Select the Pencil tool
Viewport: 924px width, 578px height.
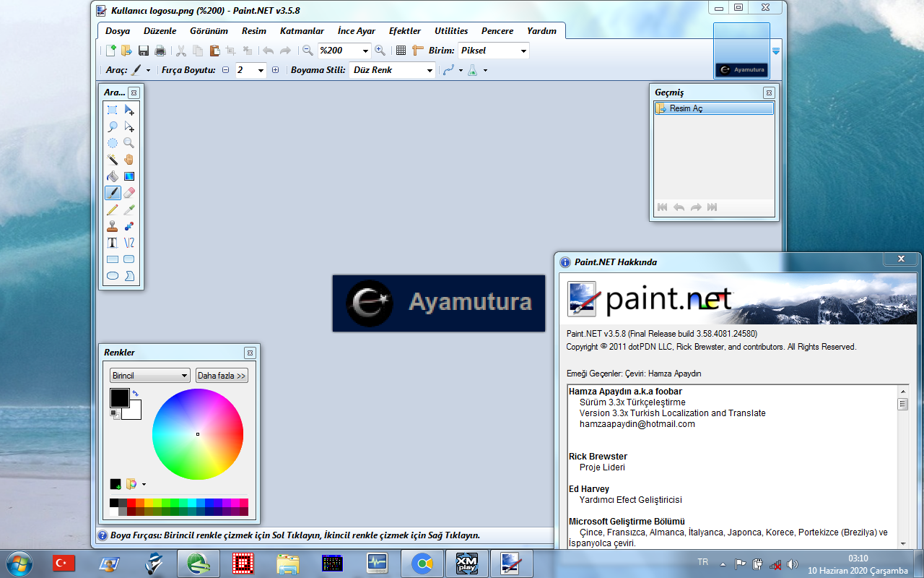click(x=113, y=210)
